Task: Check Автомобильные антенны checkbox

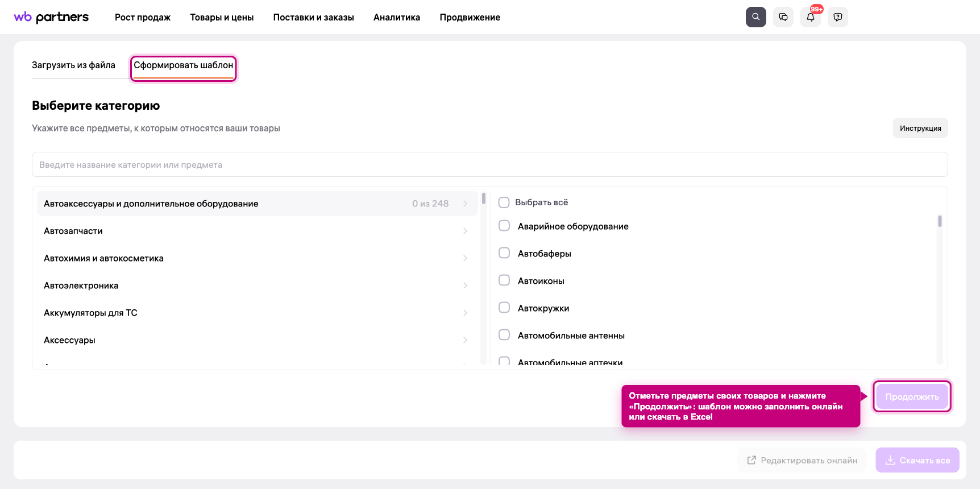Action: tap(504, 335)
